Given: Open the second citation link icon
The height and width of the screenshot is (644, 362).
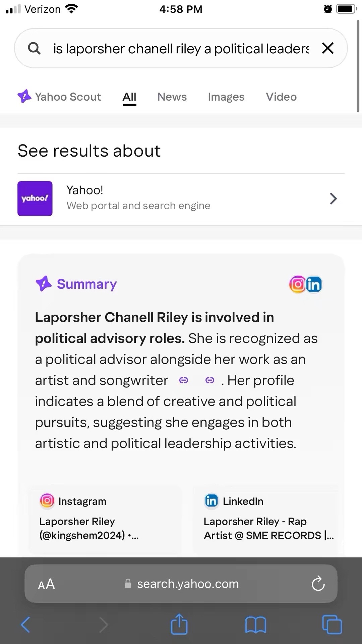Looking at the screenshot, I should click(210, 380).
